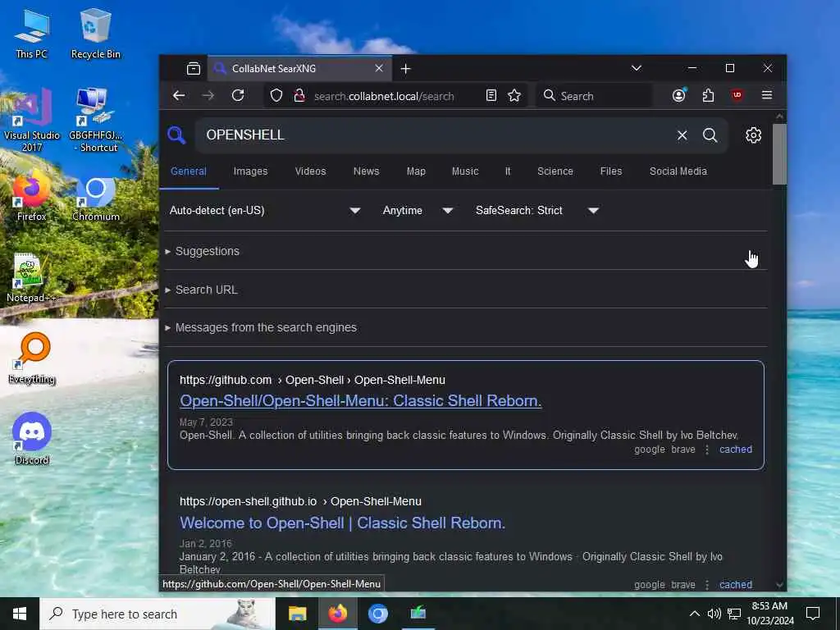The width and height of the screenshot is (840, 630).
Task: Open Firefox hamburger application menu
Action: [767, 95]
